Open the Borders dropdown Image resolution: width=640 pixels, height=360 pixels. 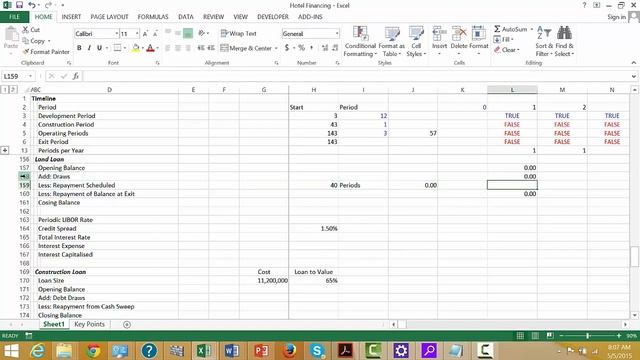pyautogui.click(x=124, y=48)
